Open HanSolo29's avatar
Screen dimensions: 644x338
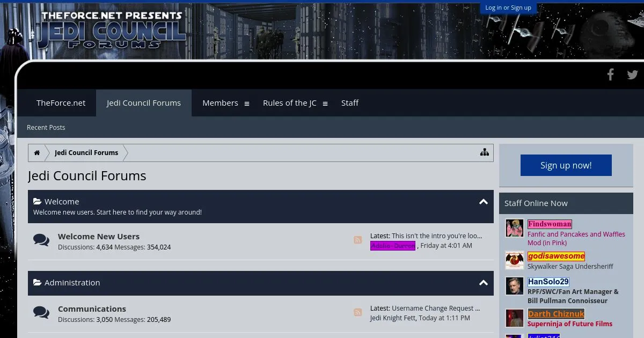point(515,286)
